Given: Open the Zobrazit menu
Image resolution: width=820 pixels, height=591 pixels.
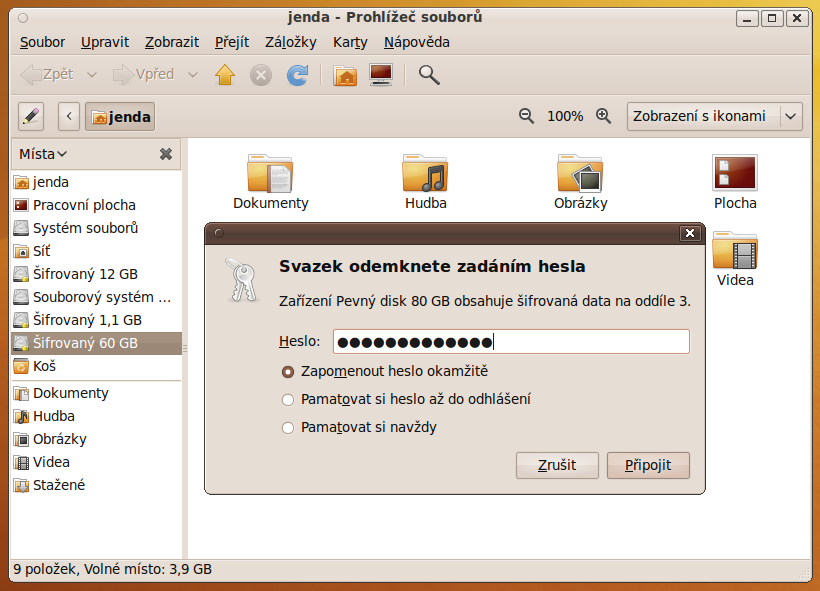Looking at the screenshot, I should [172, 42].
